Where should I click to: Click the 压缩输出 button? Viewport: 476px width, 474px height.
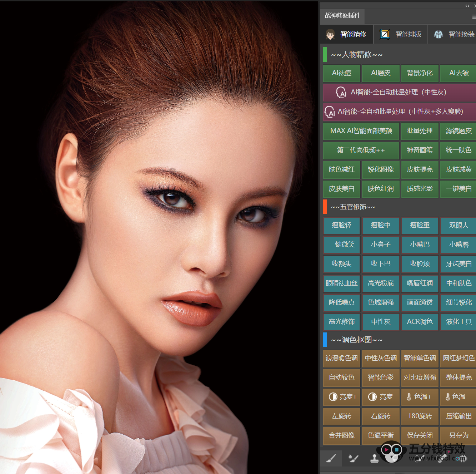[459, 416]
